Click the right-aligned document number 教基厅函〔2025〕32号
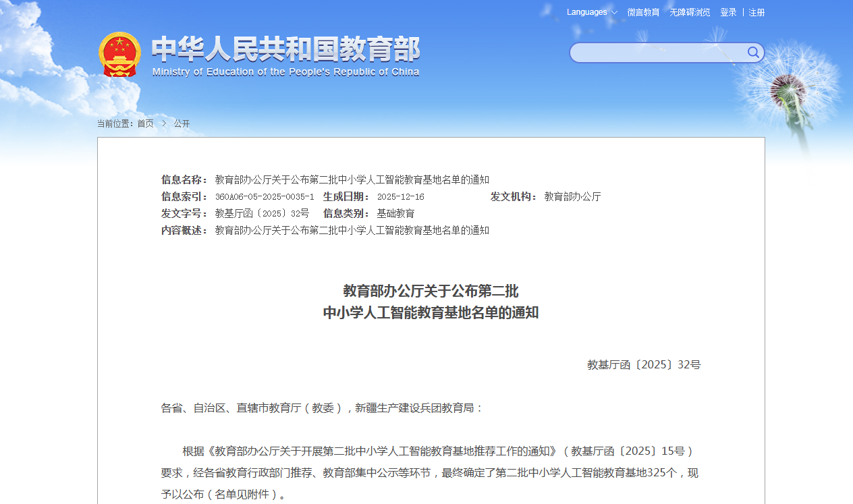 [644, 364]
